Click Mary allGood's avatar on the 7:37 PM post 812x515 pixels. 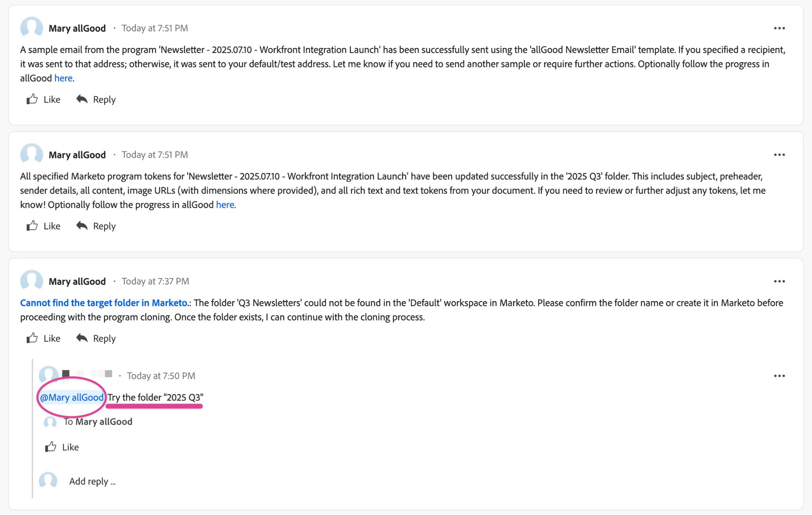tap(31, 281)
